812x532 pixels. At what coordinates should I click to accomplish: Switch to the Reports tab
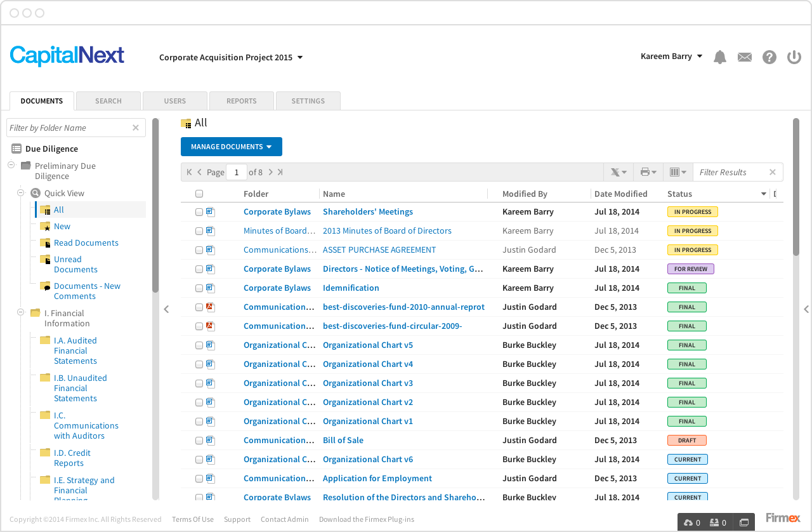pos(241,101)
